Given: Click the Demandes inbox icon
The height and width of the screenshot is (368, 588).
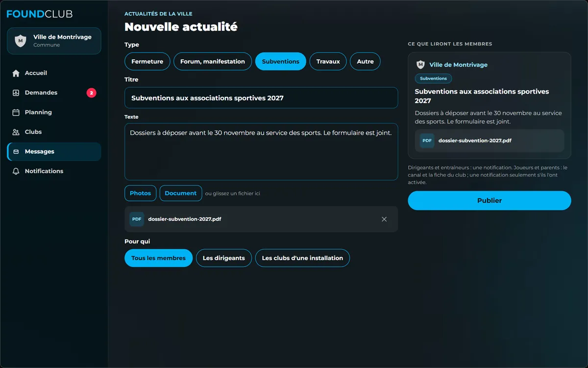Looking at the screenshot, I should tap(16, 93).
